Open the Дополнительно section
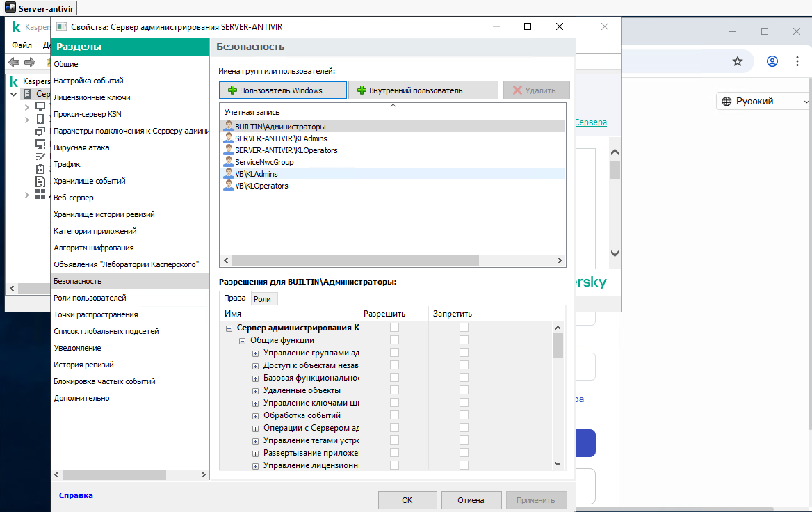812x512 pixels. point(82,398)
